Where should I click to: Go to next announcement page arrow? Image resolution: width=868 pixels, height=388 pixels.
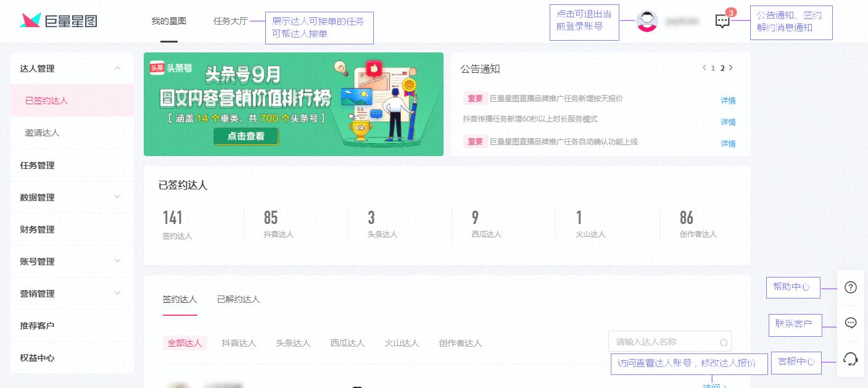coord(731,68)
